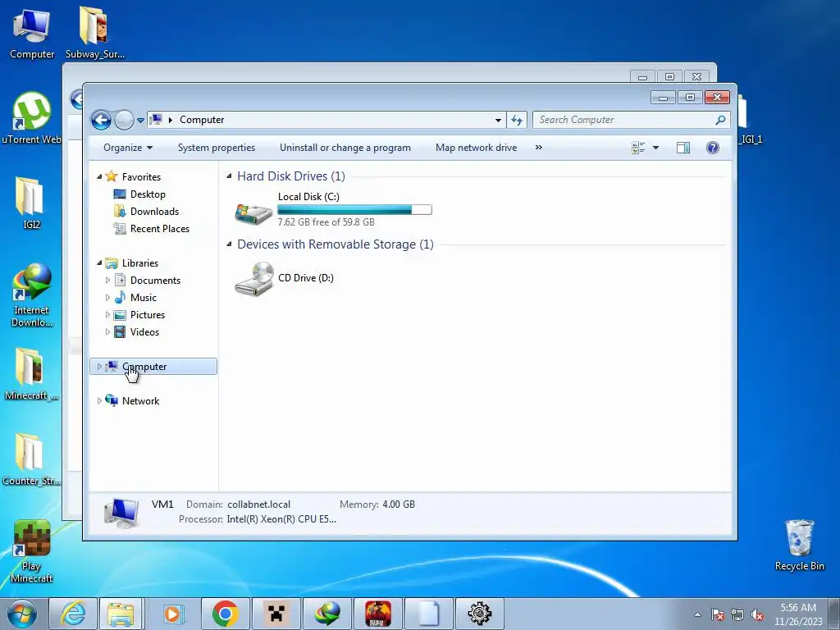Screen dimensions: 840x630
Task: Click Uninstall or change a program
Action: pos(345,148)
